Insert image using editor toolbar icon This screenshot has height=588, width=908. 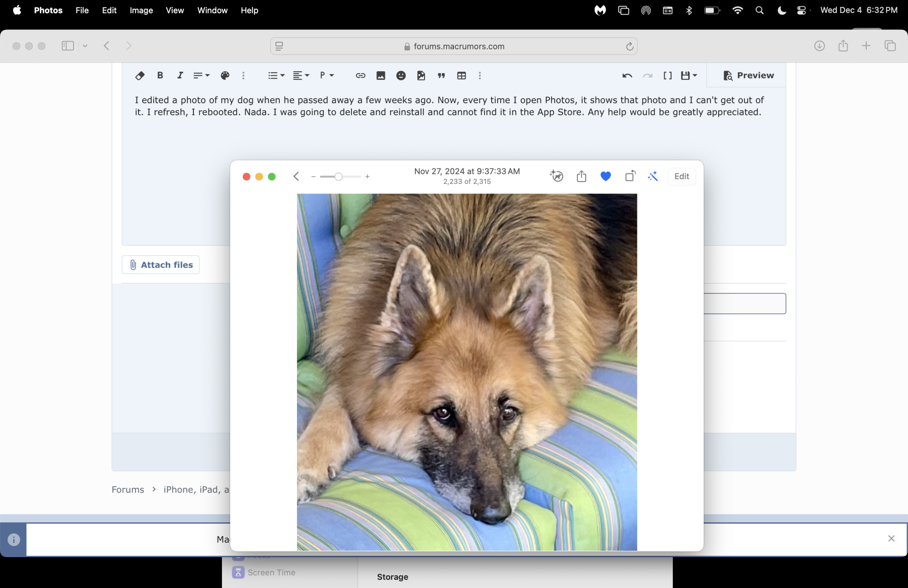380,76
